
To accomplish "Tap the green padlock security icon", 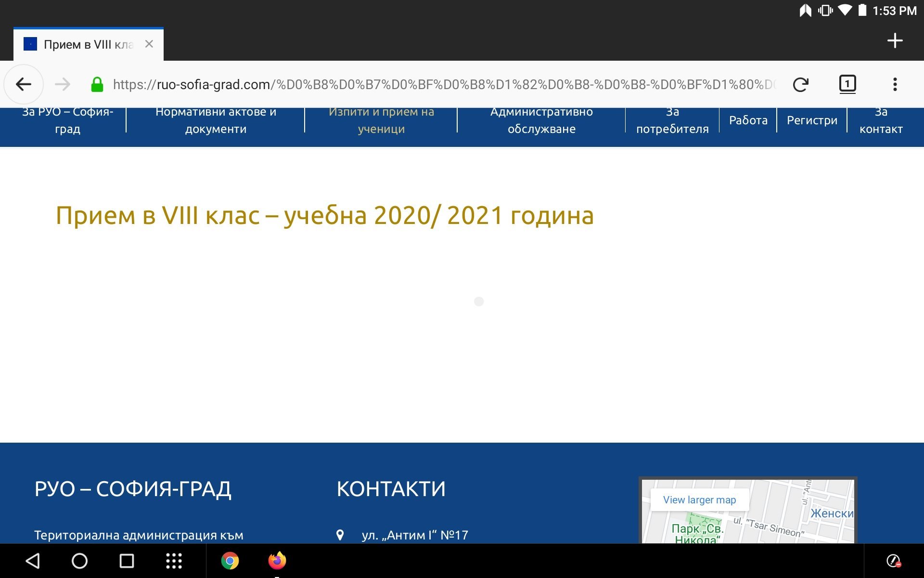I will 97,85.
